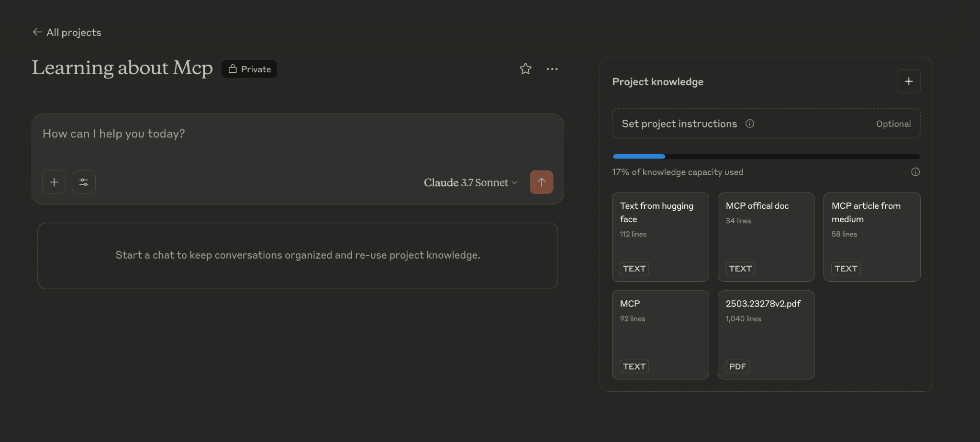This screenshot has height=442, width=980.
Task: Click the plus attachment button in chat box
Action: tap(54, 182)
